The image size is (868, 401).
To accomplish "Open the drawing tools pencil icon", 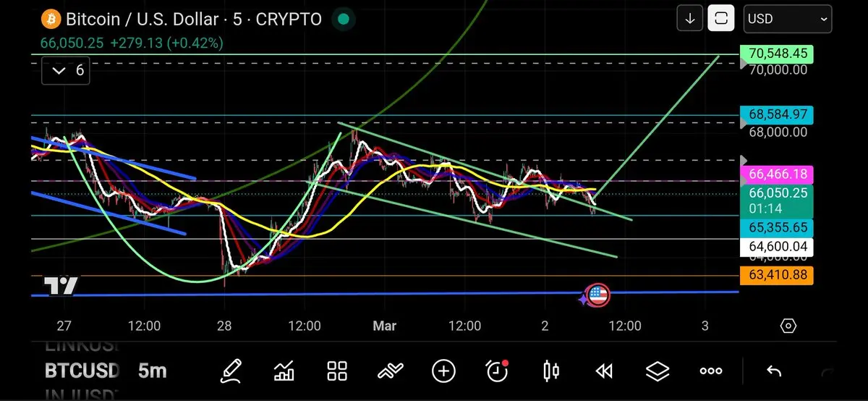I will 231,371.
